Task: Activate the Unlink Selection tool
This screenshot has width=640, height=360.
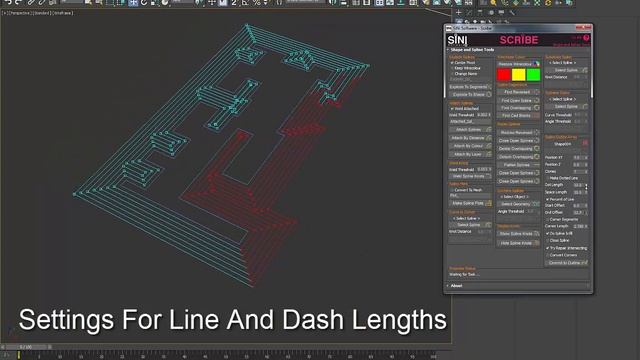Action: [42, 2]
